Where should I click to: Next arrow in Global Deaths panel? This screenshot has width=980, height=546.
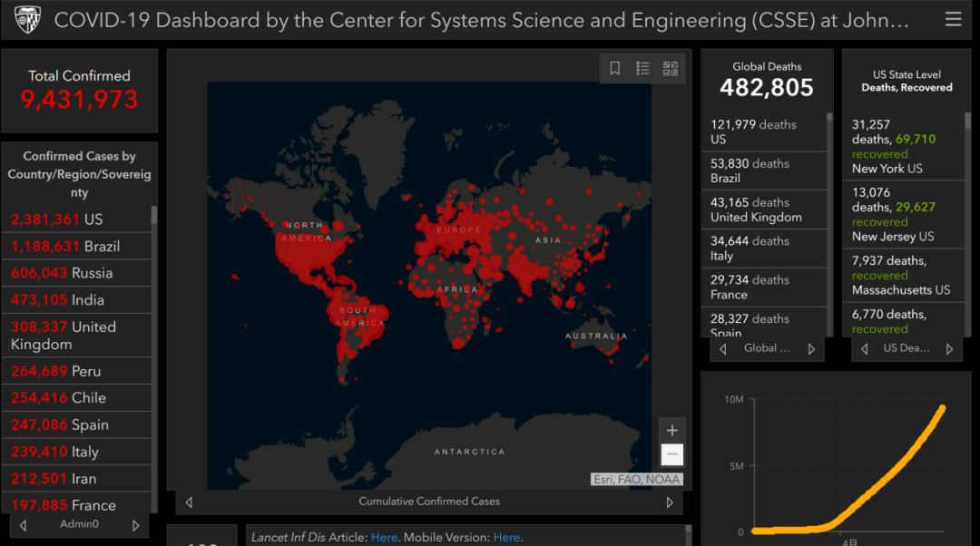click(811, 348)
